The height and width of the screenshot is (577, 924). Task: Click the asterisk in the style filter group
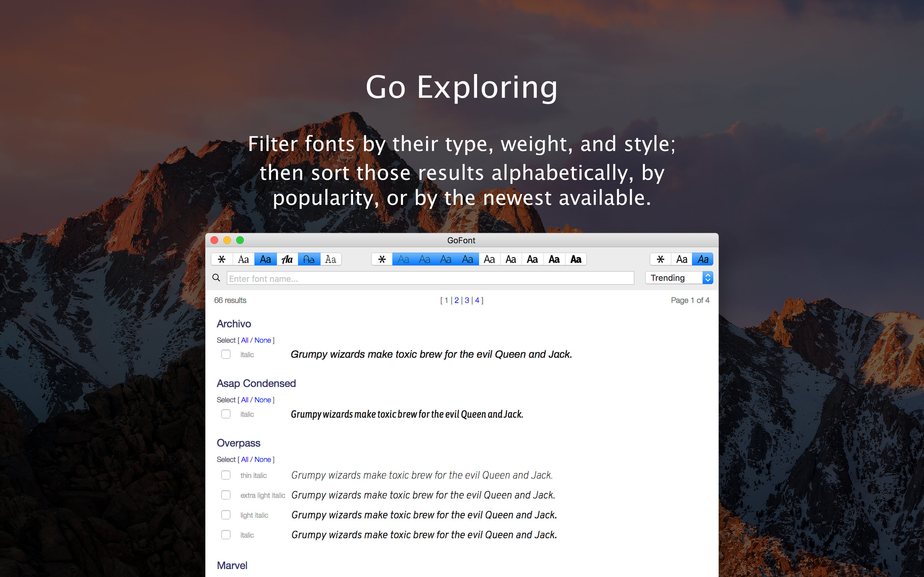coord(661,260)
